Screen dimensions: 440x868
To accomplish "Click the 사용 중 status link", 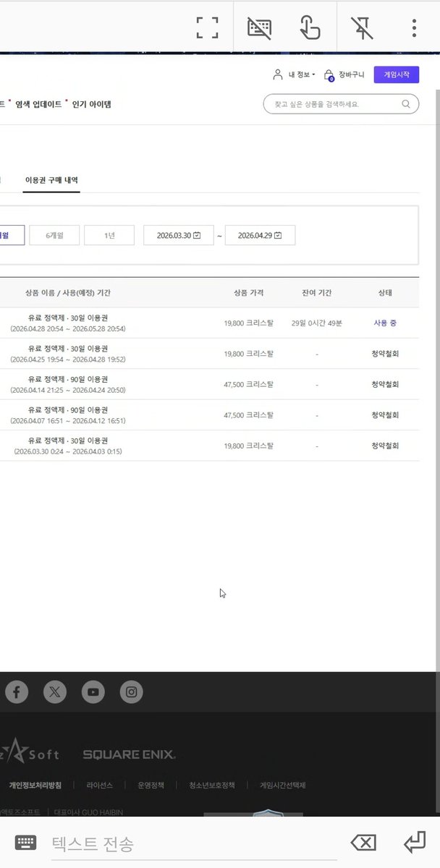I will pos(385,323).
